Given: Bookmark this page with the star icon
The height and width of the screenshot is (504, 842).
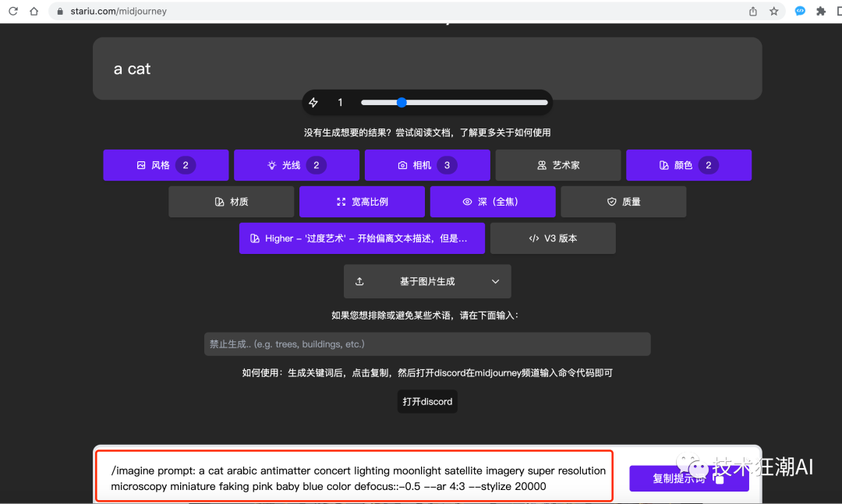Looking at the screenshot, I should point(774,11).
